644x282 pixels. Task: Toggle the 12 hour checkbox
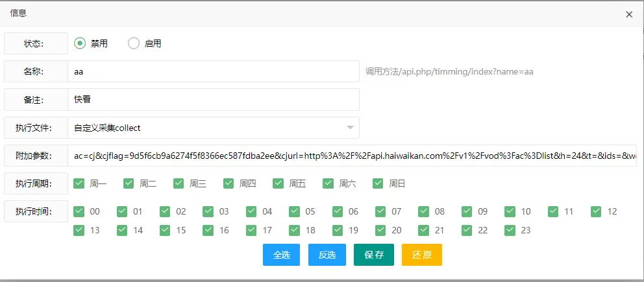(x=597, y=211)
